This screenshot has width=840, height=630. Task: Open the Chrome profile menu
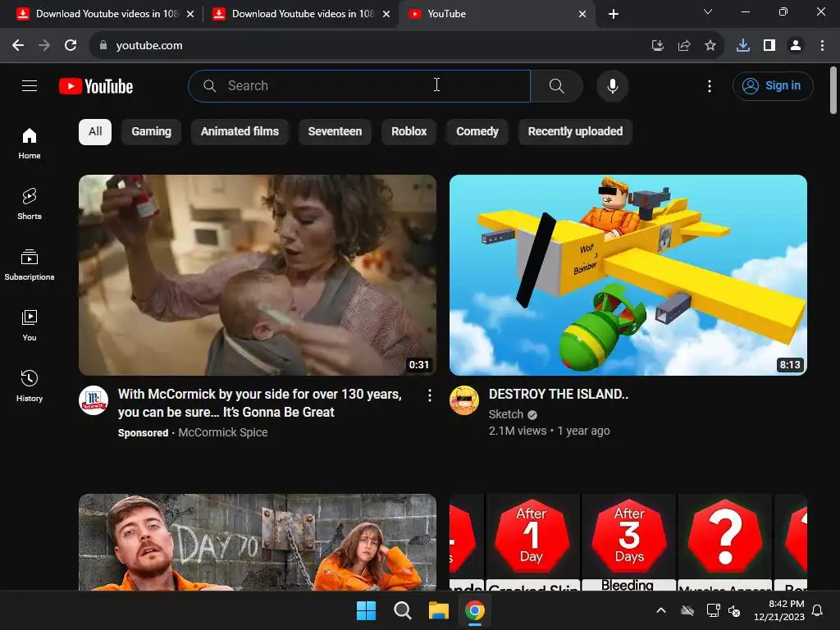(796, 46)
